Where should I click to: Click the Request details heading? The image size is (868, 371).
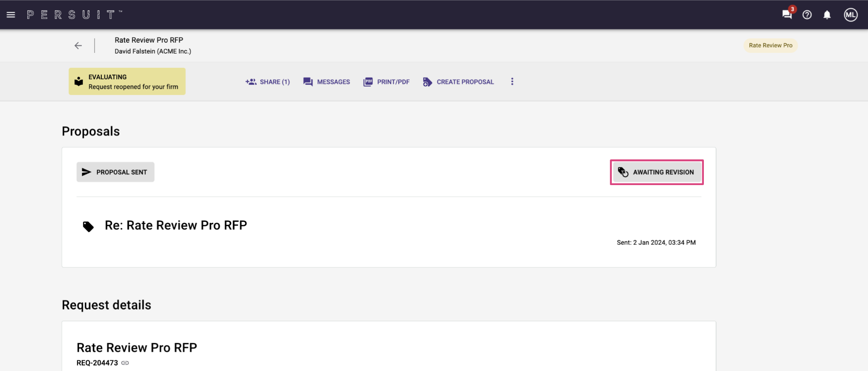[107, 305]
